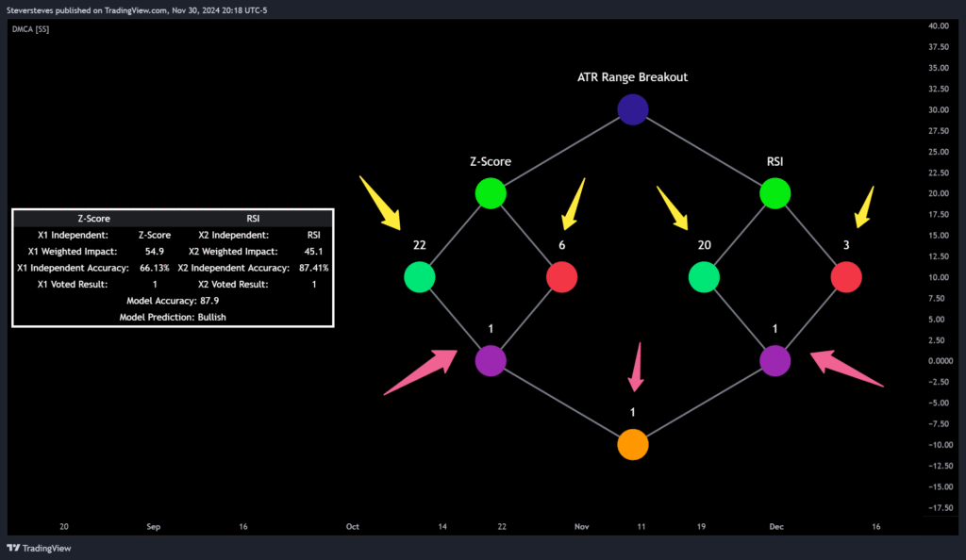
Task: Click the green node labeled 22
Action: click(419, 277)
